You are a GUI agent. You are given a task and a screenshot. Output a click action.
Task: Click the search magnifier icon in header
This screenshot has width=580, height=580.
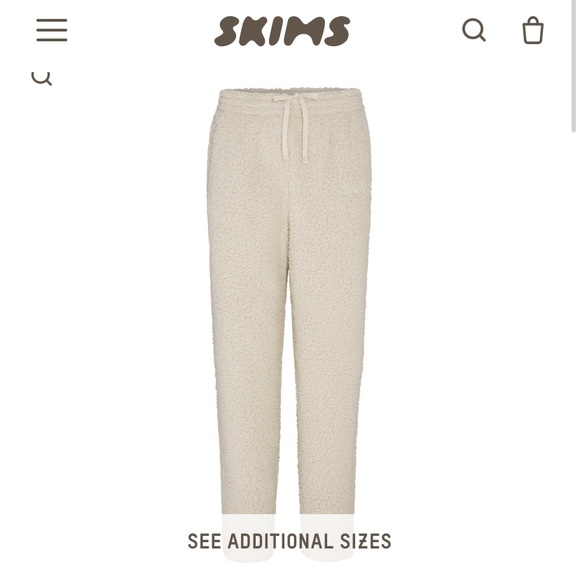tap(474, 30)
